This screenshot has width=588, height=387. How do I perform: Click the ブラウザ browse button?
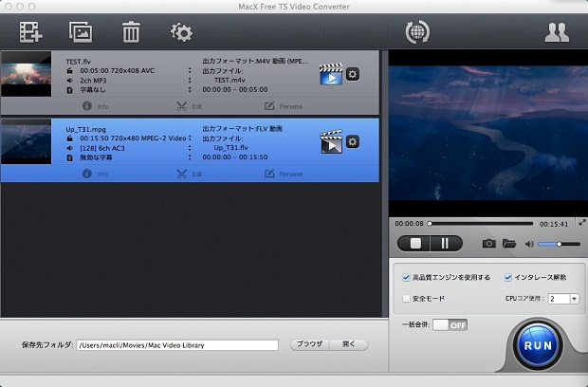coord(310,344)
